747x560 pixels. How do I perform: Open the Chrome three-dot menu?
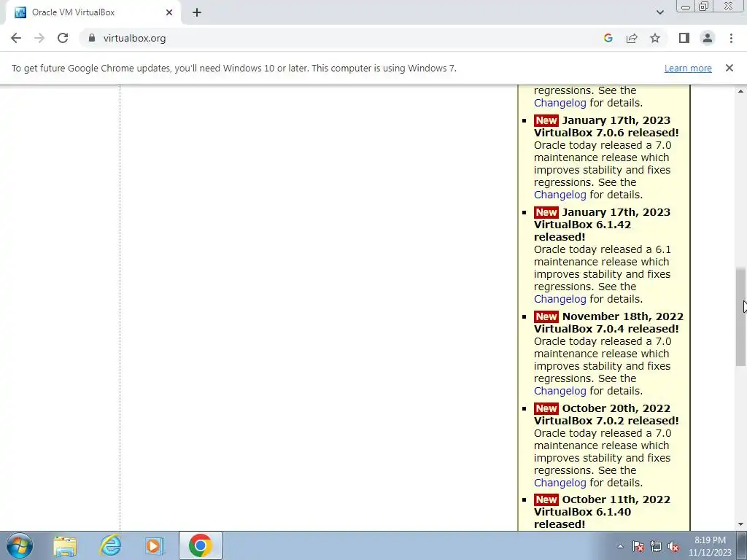731,38
